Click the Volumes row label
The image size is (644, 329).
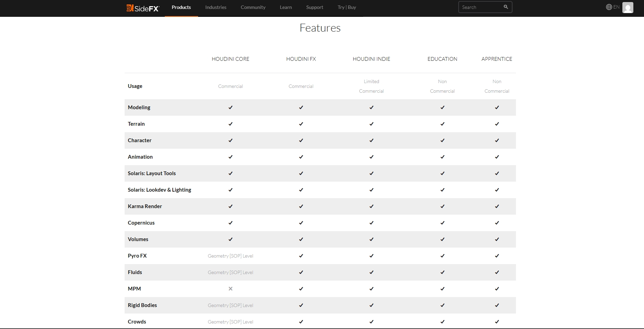(x=138, y=239)
